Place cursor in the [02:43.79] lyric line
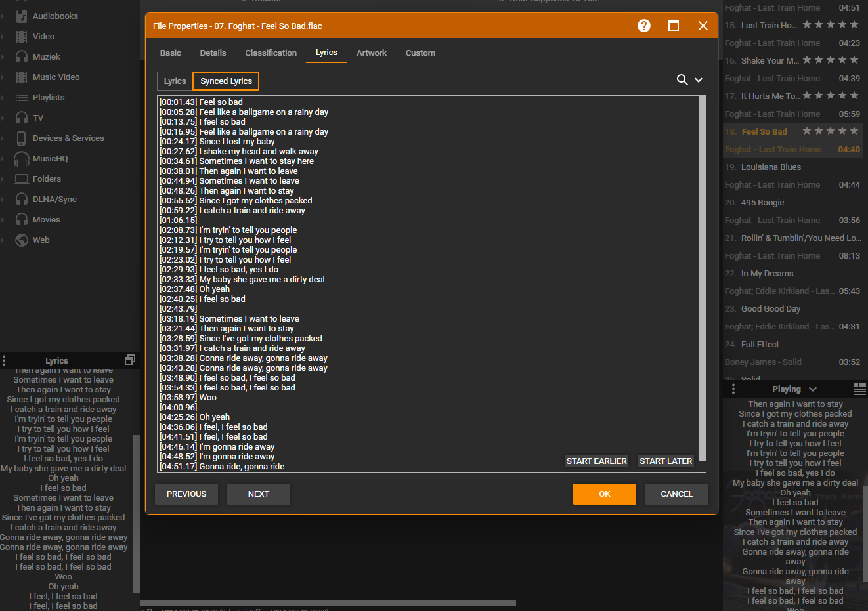 pos(179,308)
